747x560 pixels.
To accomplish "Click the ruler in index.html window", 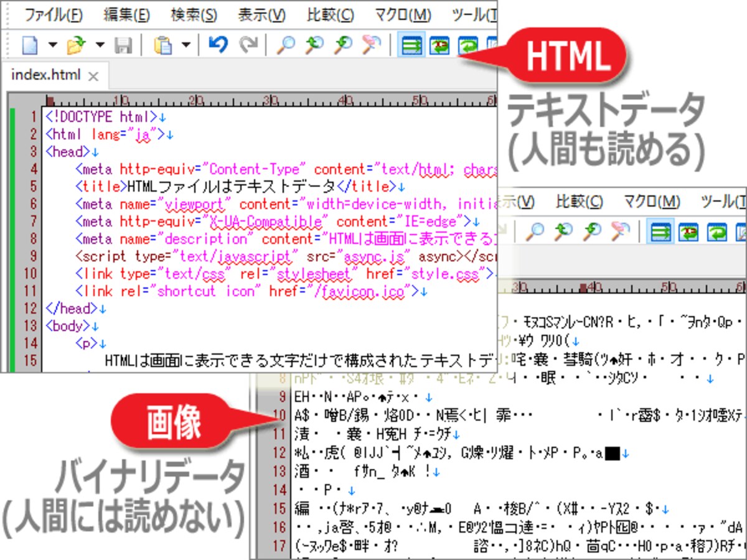I will pos(270,99).
